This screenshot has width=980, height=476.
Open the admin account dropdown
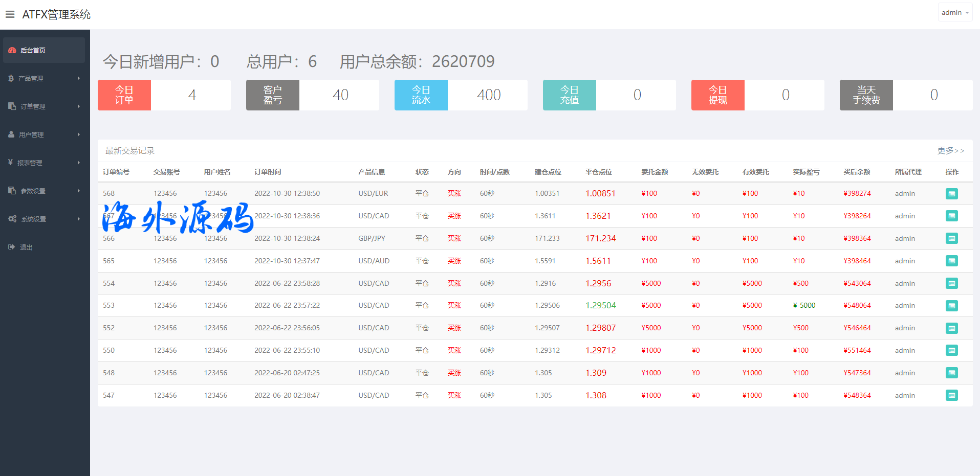click(955, 13)
